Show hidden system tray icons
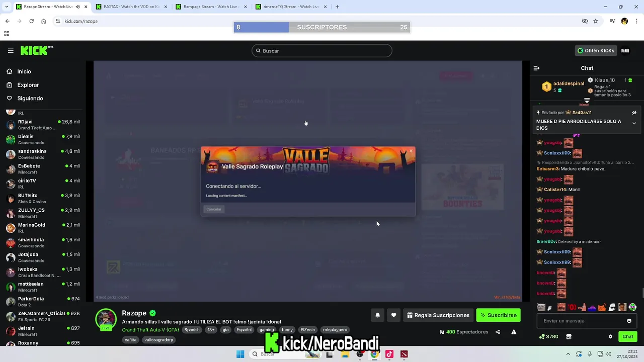The height and width of the screenshot is (362, 644). tap(568, 354)
